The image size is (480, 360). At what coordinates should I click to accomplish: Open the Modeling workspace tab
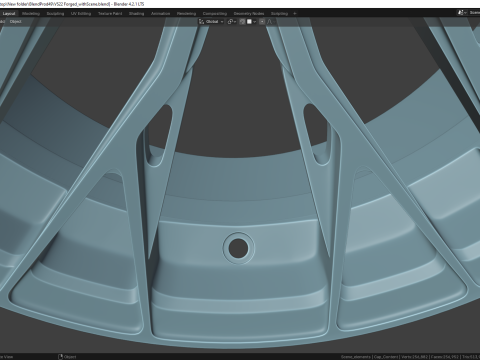coord(31,14)
